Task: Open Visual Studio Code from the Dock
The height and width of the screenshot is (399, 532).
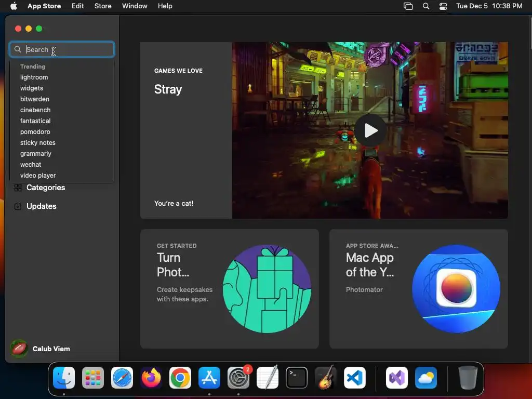Action: [x=355, y=378]
